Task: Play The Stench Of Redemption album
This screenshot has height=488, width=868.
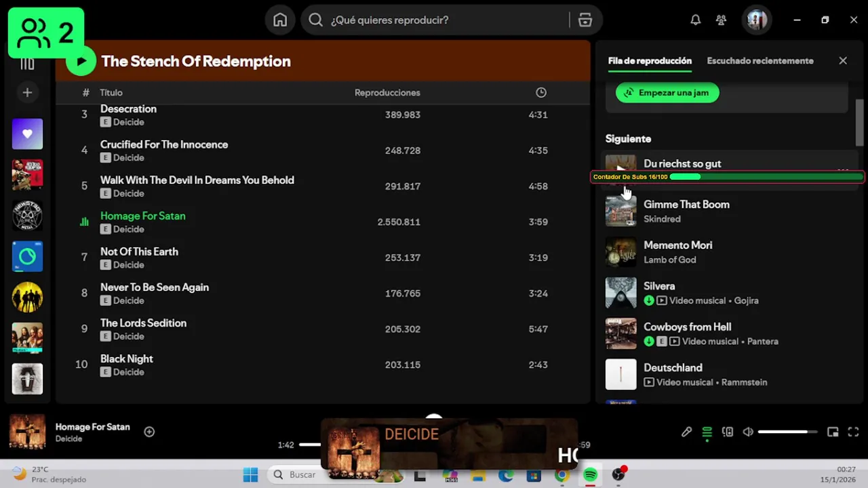Action: [81, 61]
